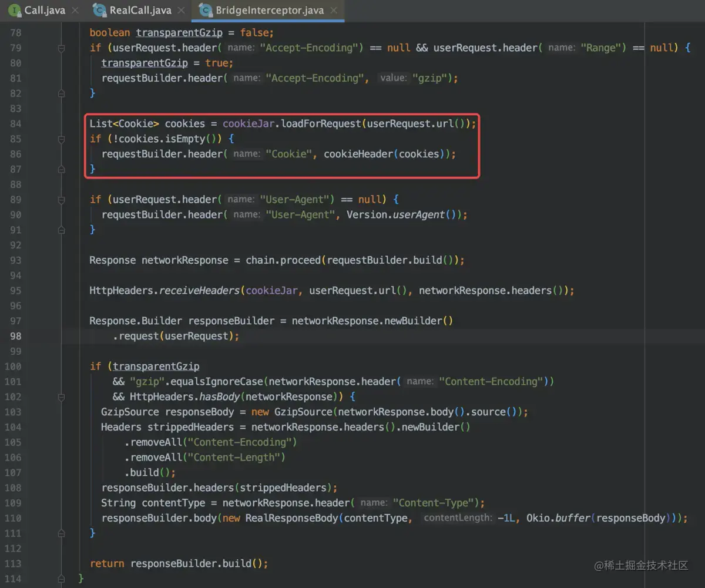Click the fold end marker at line 111
Screen dimensions: 705x588
click(x=61, y=533)
